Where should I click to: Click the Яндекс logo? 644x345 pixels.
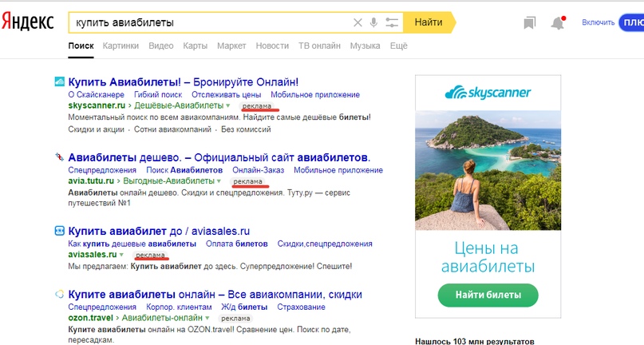[x=27, y=22]
